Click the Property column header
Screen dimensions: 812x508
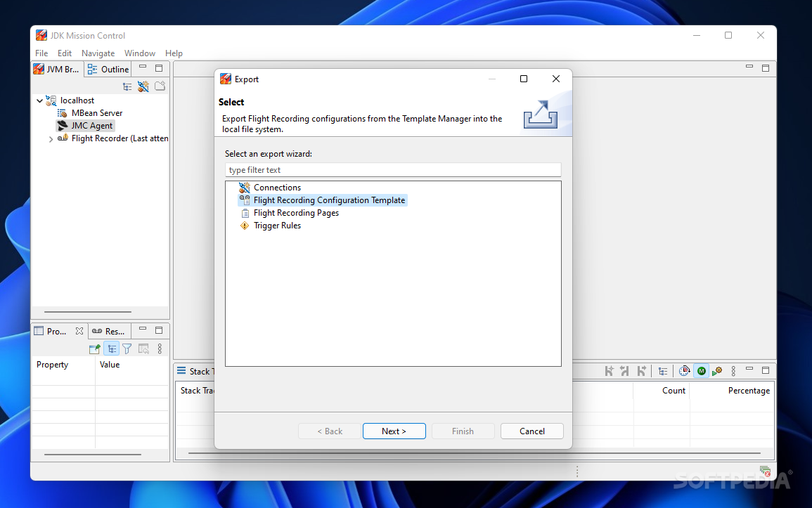pyautogui.click(x=52, y=365)
